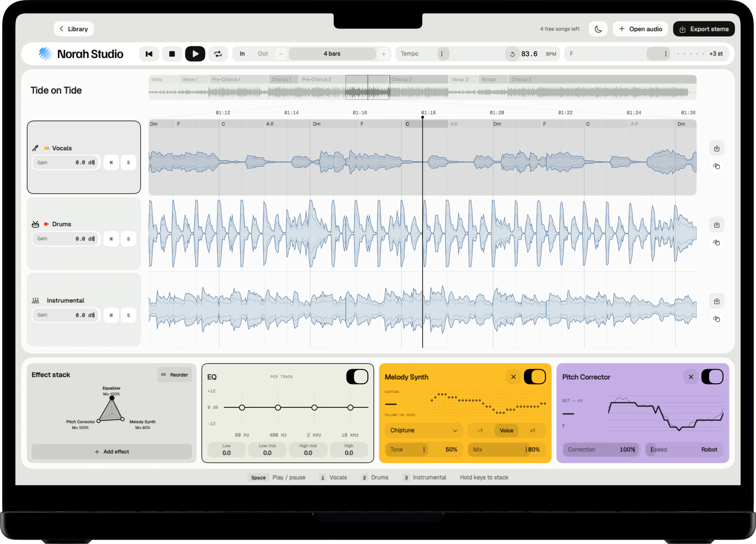Click the hand icon beside Instrumental track
The height and width of the screenshot is (544, 756).
tap(717, 319)
